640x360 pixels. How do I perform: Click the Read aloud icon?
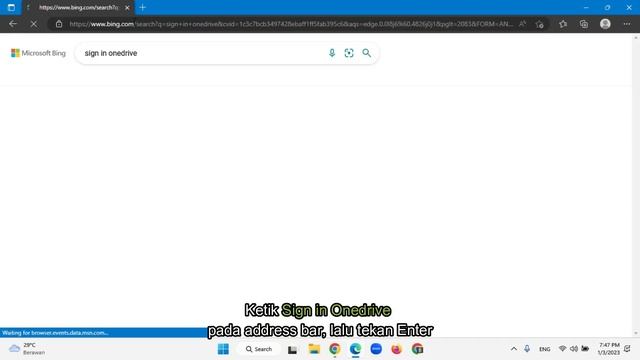[522, 24]
